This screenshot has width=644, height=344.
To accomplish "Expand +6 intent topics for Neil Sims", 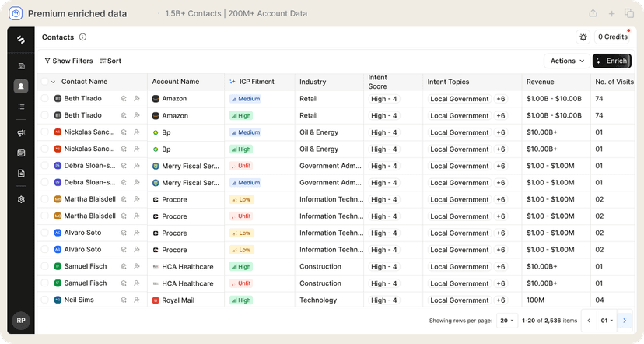I will [501, 300].
